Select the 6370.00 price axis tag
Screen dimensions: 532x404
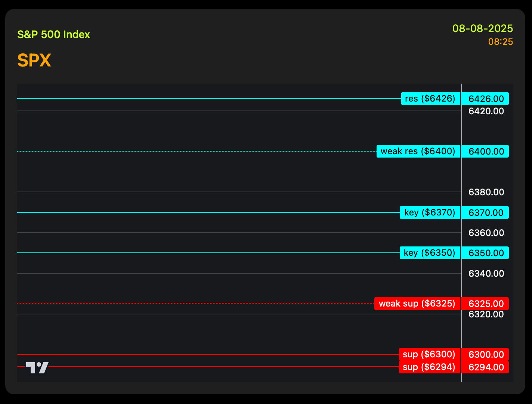(485, 212)
